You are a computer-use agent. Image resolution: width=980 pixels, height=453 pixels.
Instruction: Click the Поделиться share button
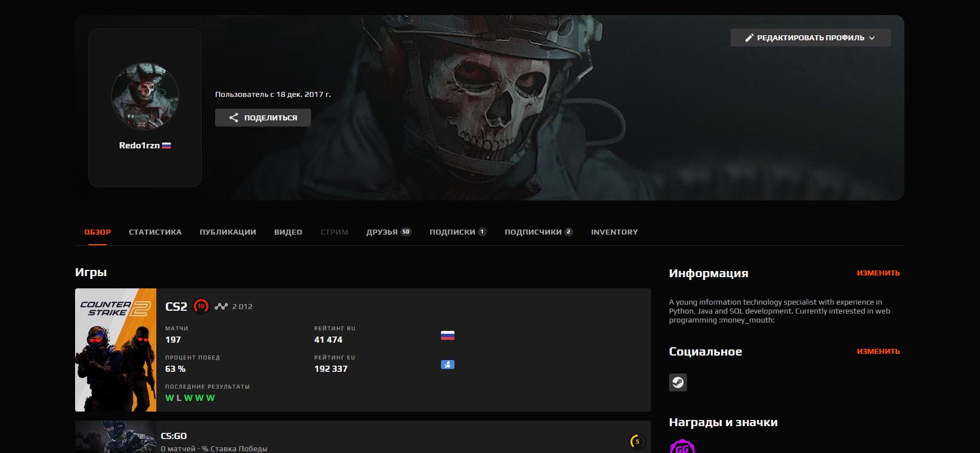[x=263, y=118]
